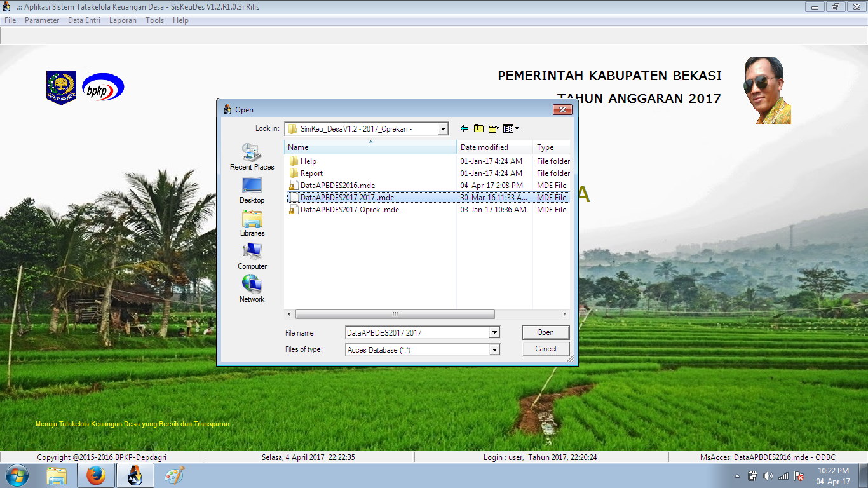Click the safely remove hardware tray icon
This screenshot has width=868, height=488.
[752, 476]
